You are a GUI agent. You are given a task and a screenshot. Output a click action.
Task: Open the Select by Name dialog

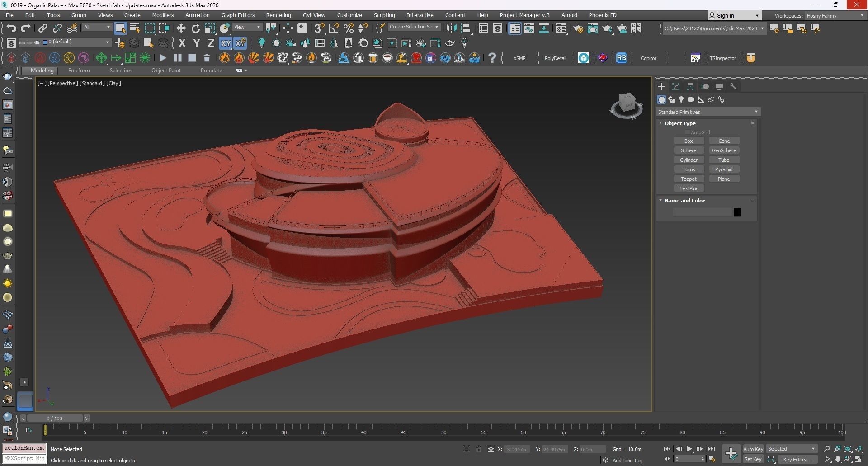click(134, 28)
